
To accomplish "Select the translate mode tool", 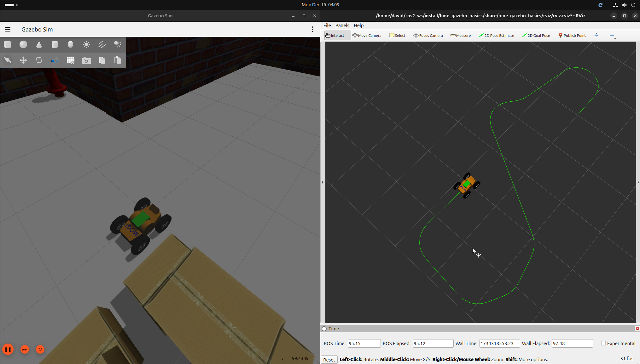I will (x=23, y=60).
